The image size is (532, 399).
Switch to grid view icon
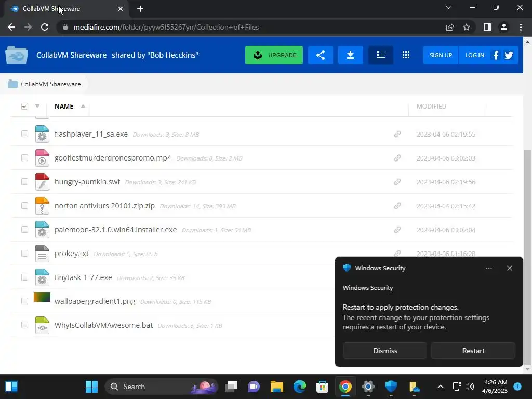pyautogui.click(x=406, y=55)
